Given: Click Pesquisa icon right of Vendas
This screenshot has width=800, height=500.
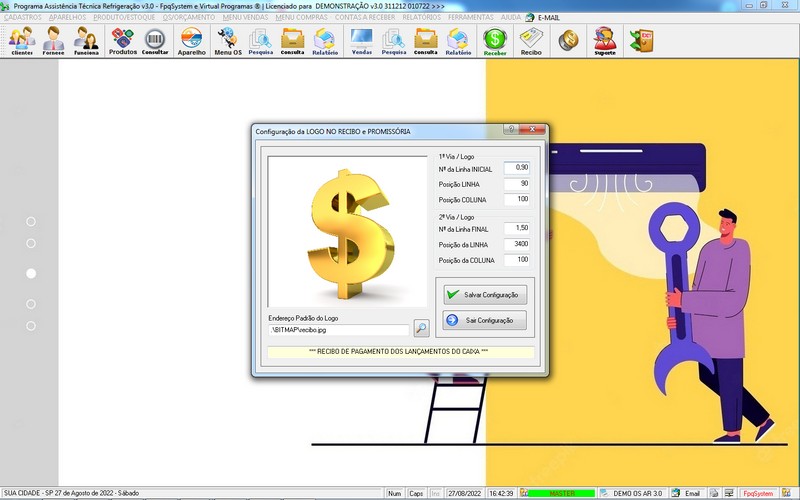Looking at the screenshot, I should click(x=394, y=41).
